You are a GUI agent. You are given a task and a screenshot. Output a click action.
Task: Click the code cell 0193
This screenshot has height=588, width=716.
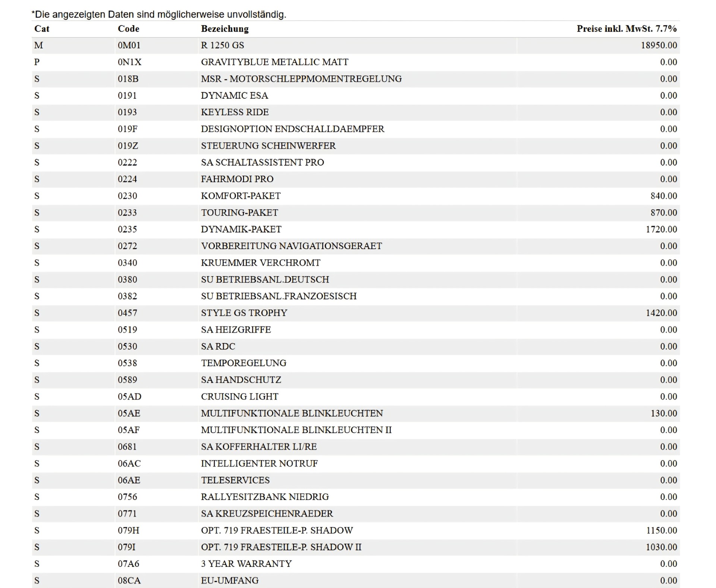tap(127, 112)
